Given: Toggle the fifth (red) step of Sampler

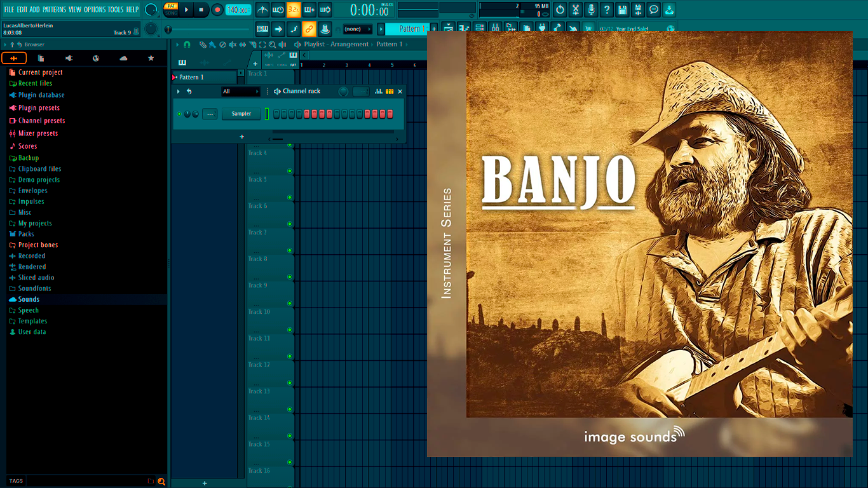Looking at the screenshot, I should [x=307, y=114].
